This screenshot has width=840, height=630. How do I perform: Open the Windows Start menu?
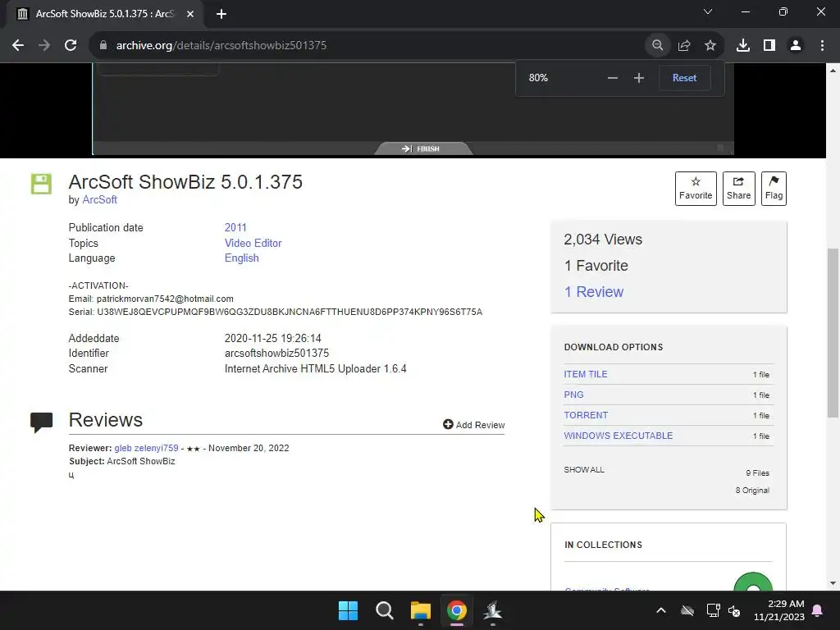(348, 610)
